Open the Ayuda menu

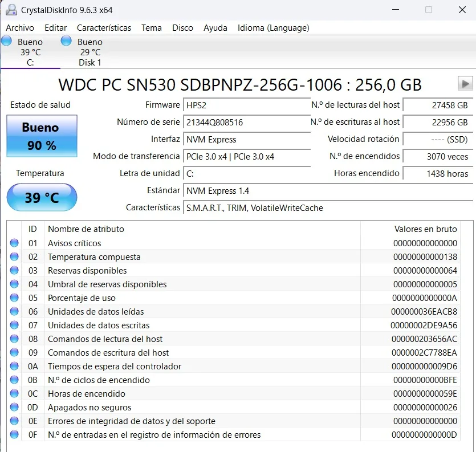[215, 28]
